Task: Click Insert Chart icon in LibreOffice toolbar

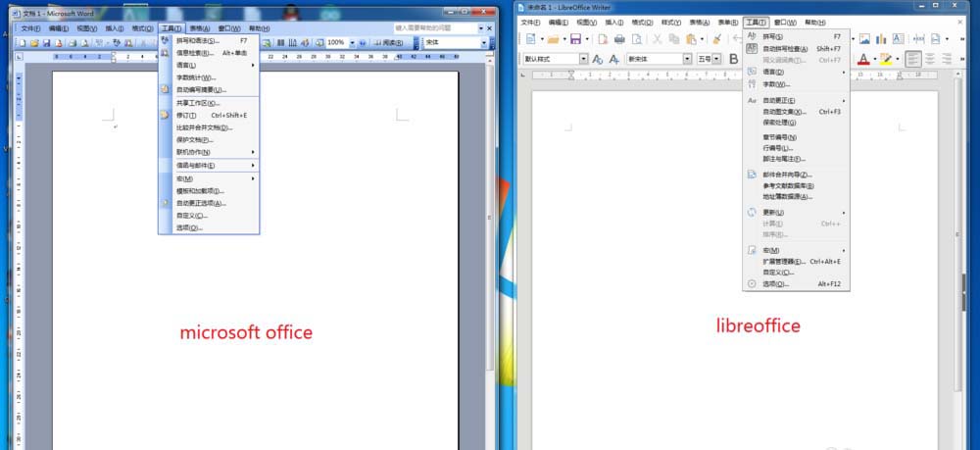Action: point(881,39)
